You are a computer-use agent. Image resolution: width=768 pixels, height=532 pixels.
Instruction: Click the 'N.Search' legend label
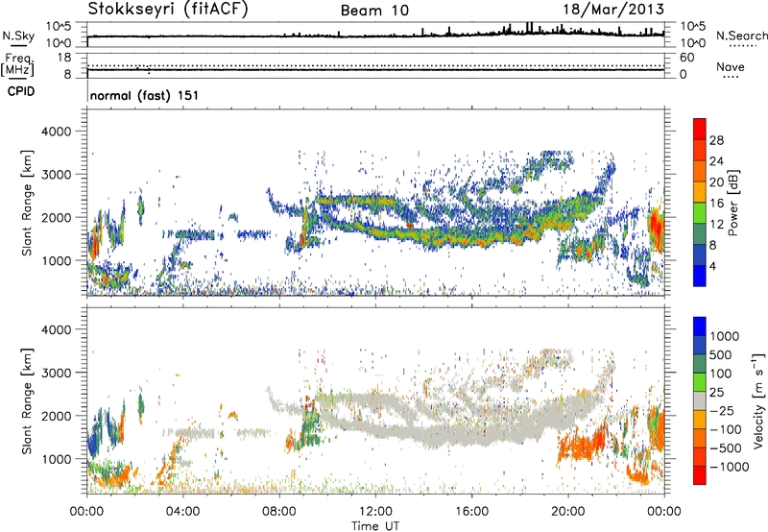click(741, 36)
